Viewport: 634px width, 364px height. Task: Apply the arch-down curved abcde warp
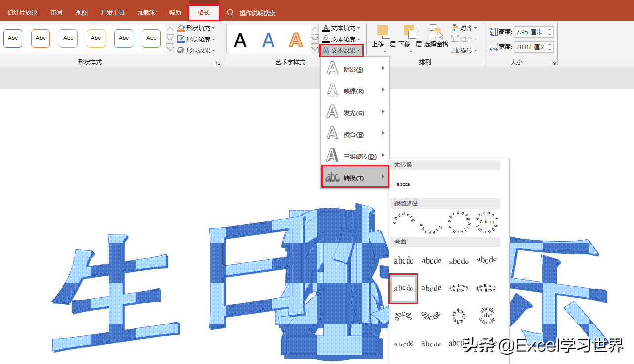click(x=431, y=316)
